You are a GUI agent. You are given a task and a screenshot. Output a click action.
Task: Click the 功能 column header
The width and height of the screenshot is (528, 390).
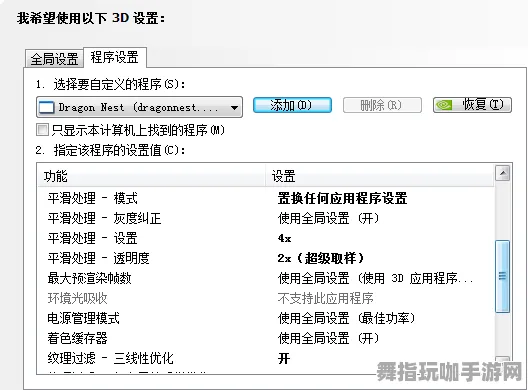click(152, 176)
